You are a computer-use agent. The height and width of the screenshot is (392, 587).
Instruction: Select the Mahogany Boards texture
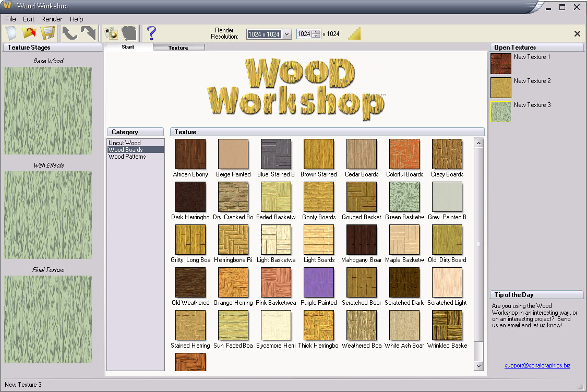[362, 240]
